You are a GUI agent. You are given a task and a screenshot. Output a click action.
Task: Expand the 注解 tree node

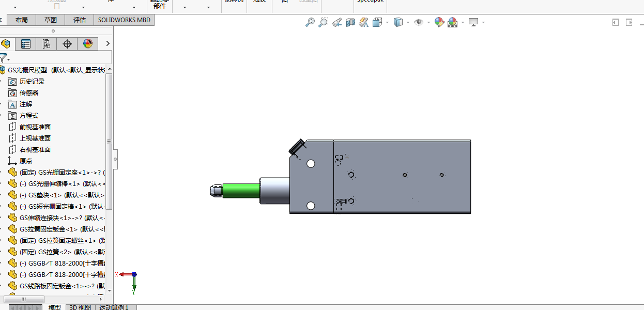2,104
